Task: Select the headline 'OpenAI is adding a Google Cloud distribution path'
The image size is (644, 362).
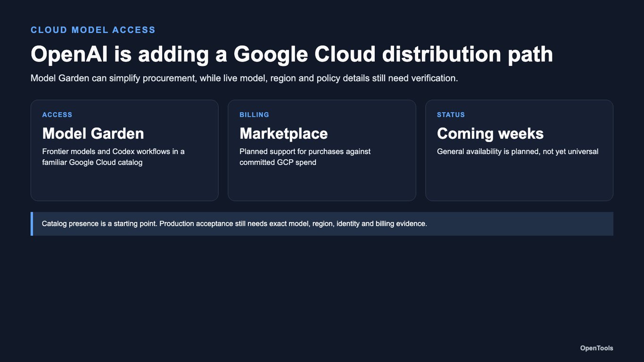Action: (x=292, y=54)
